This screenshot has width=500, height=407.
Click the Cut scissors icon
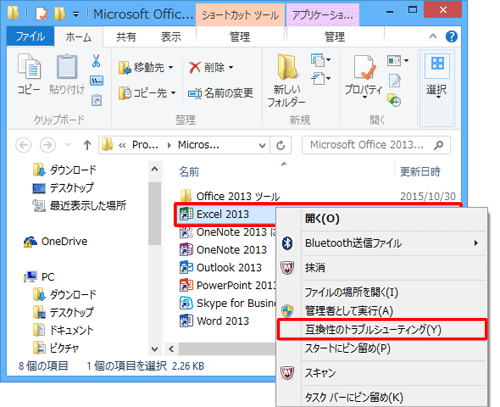96,61
